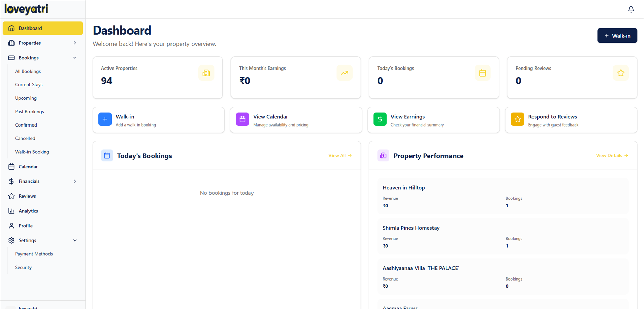Collapse the Settings submenu chevron

(75, 240)
